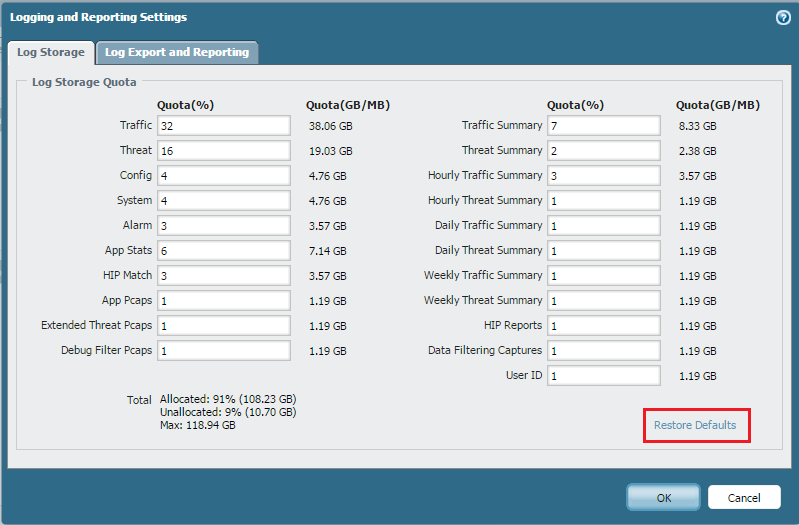Edit the Threat quota percentage field

(224, 150)
